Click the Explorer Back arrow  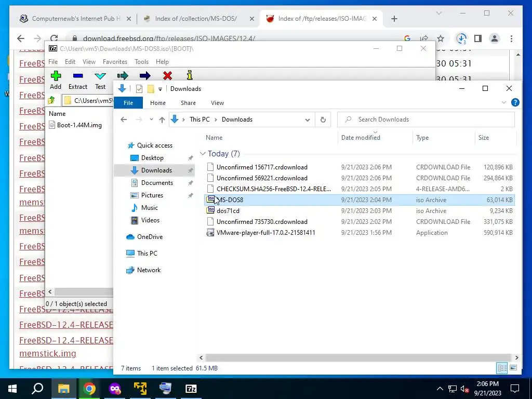point(124,119)
